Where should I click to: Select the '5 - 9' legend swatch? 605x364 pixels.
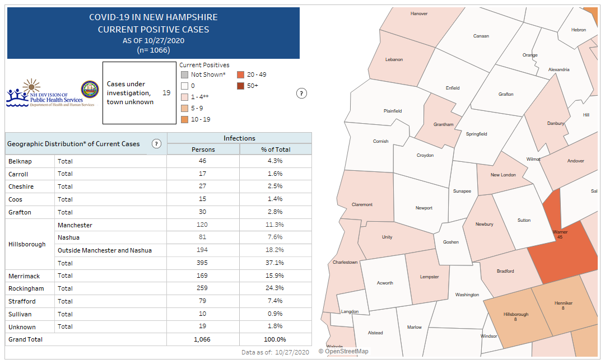coord(184,108)
